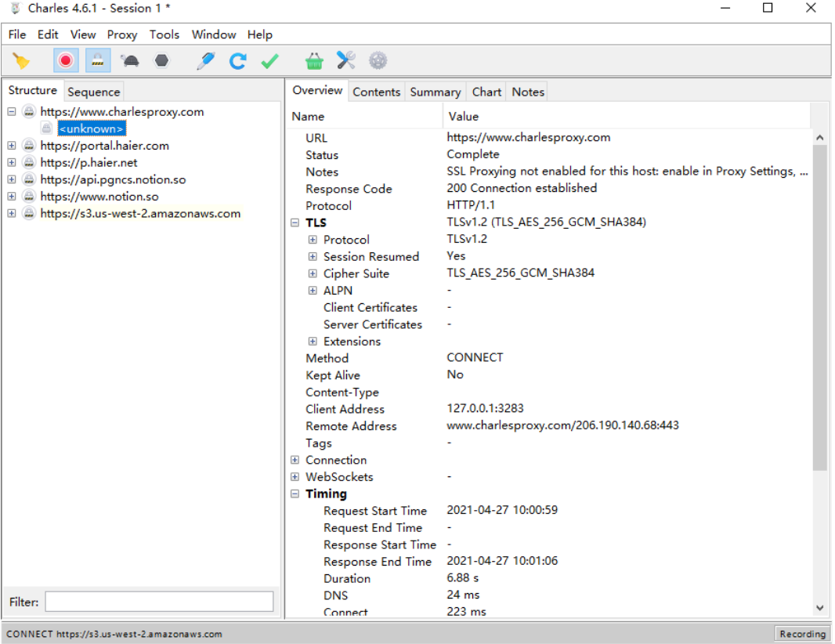Switch to the Sequence tab

tap(94, 92)
